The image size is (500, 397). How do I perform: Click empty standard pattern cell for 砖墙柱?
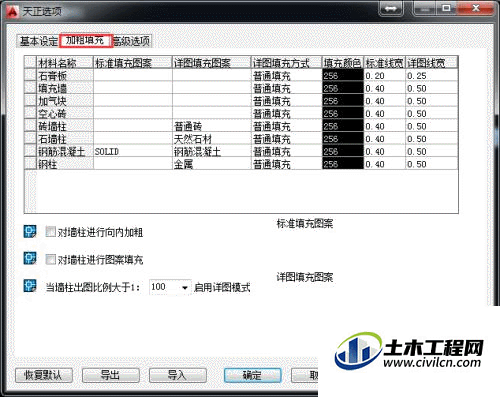pyautogui.click(x=133, y=126)
